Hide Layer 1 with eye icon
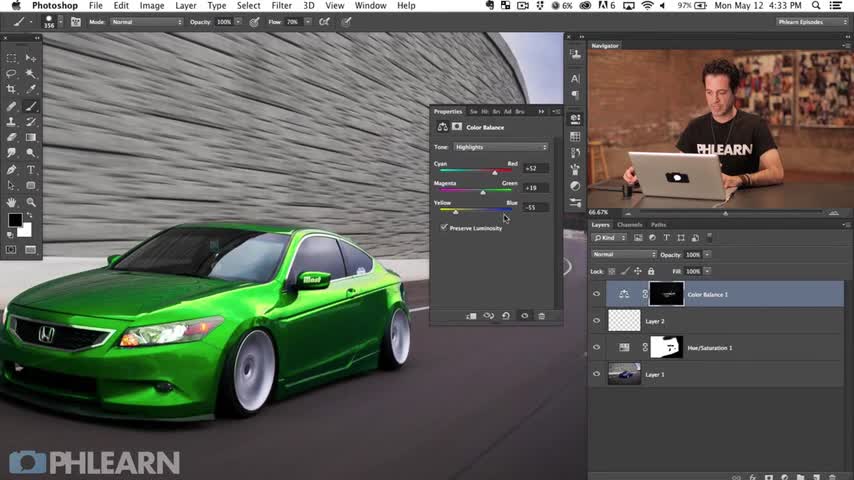 coord(596,374)
